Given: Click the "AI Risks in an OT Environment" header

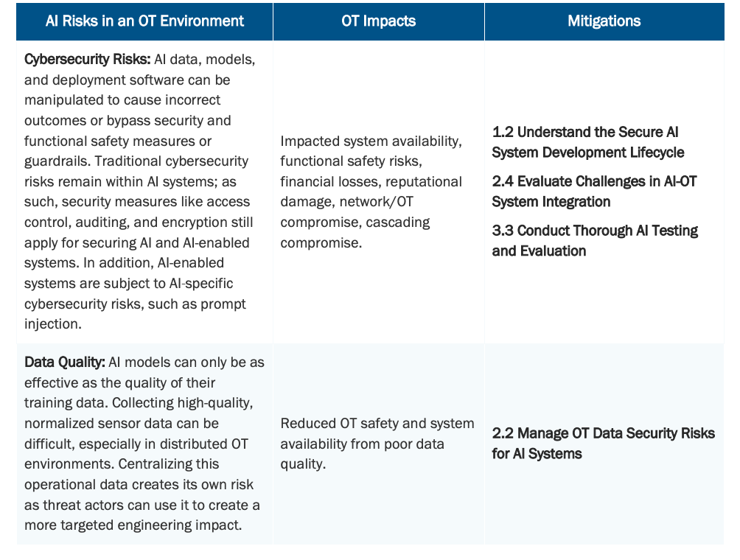Looking at the screenshot, I should coord(144,21).
